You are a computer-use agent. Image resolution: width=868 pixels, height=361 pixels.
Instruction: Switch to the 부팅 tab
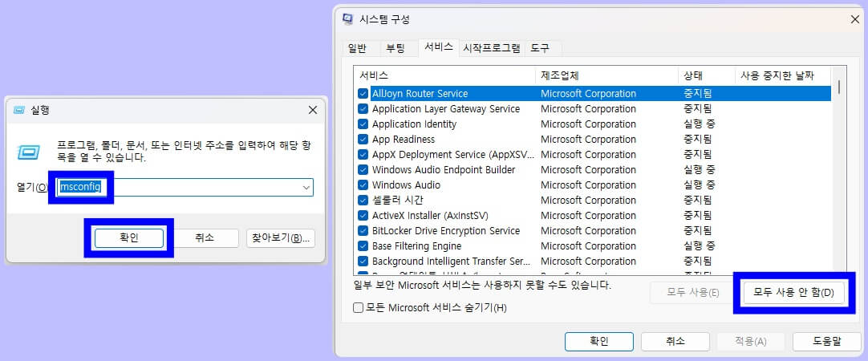tap(395, 48)
